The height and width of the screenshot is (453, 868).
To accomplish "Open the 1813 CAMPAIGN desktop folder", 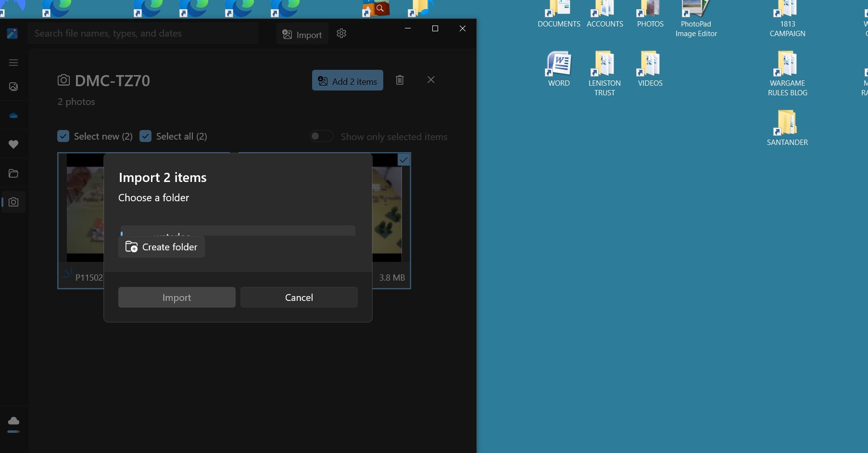I will (x=787, y=19).
